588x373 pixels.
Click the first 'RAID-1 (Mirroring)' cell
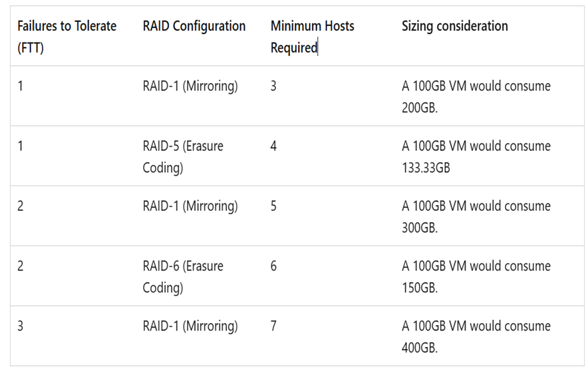[190, 86]
